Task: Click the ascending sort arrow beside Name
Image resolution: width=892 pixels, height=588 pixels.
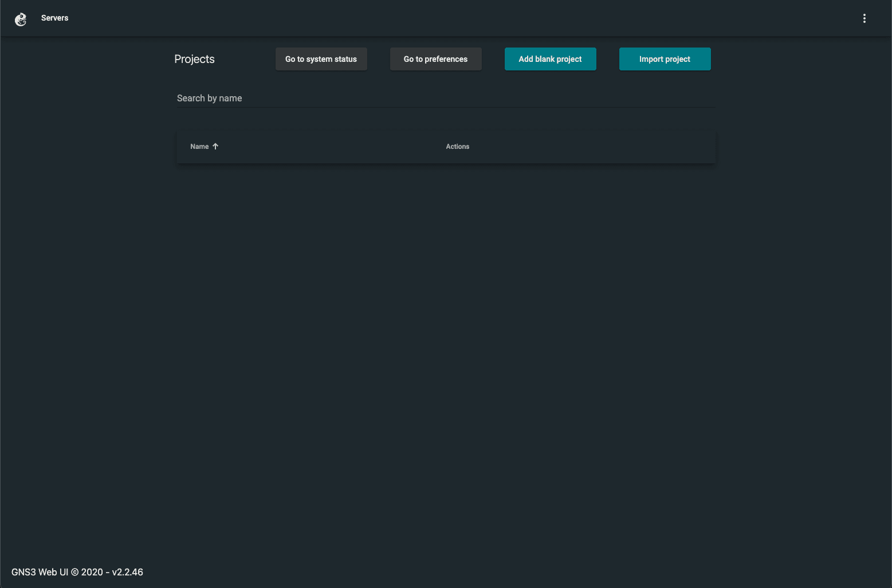Action: [215, 147]
